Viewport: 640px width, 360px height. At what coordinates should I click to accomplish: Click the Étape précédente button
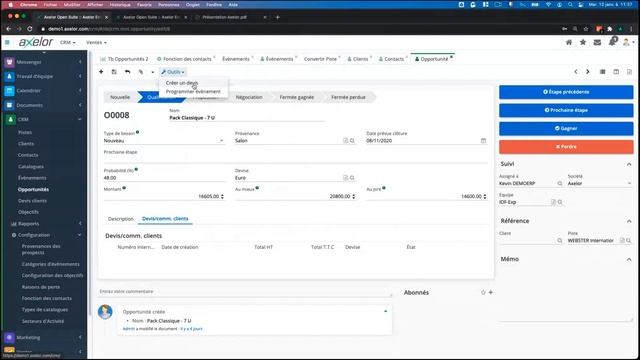566,92
